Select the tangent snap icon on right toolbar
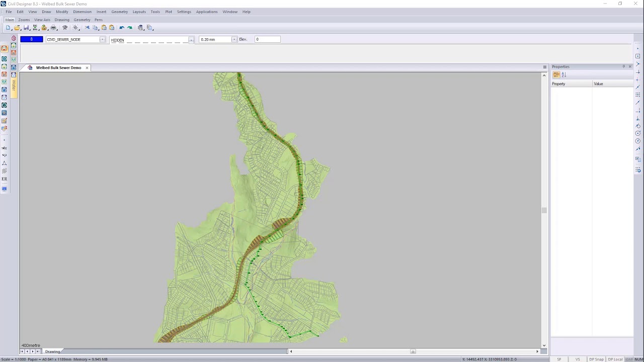Viewport: 644px width, 362px height. pyautogui.click(x=638, y=126)
